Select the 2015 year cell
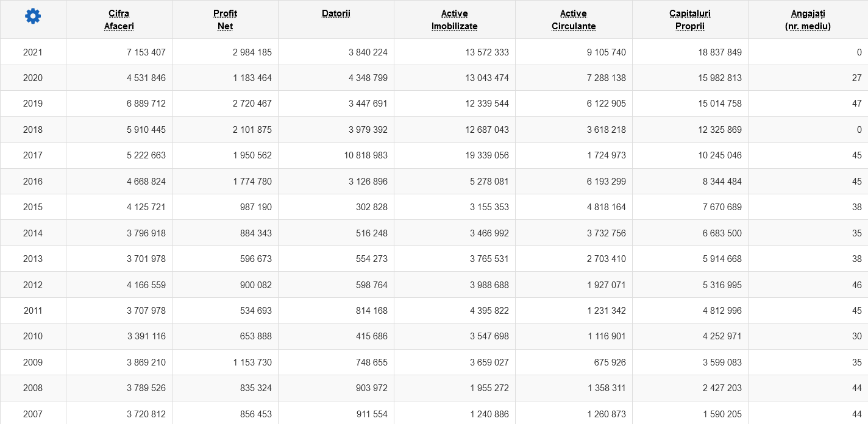Image resolution: width=868 pixels, height=424 pixels. pos(33,207)
